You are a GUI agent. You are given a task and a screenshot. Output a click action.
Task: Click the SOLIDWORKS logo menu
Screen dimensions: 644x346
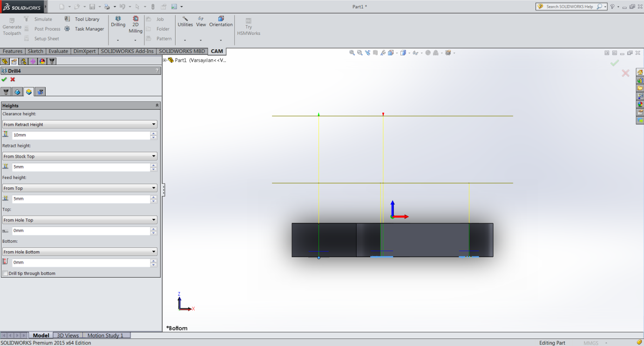[22, 7]
